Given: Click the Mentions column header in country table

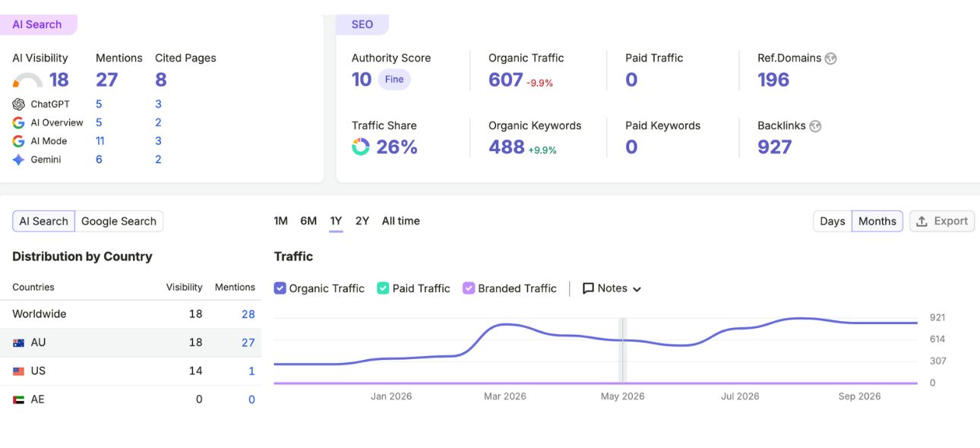Looking at the screenshot, I should coord(235,287).
